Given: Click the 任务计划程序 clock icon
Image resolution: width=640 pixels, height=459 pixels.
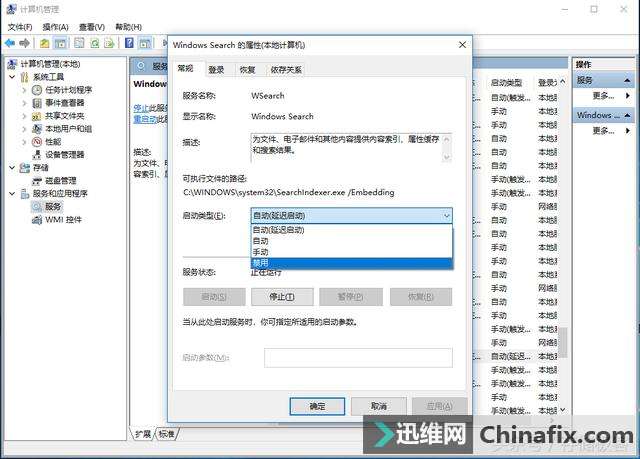Looking at the screenshot, I should coord(37,90).
